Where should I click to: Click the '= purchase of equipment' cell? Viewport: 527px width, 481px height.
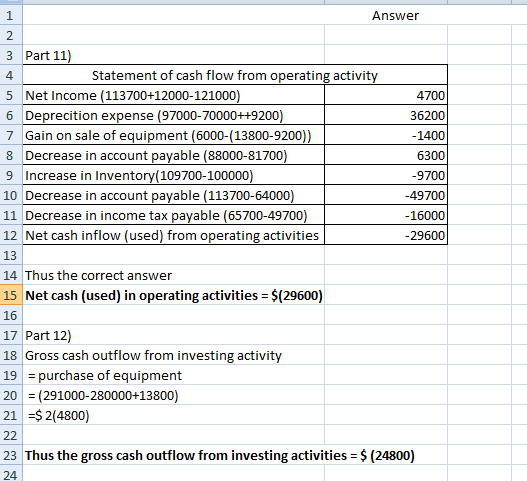(173, 375)
